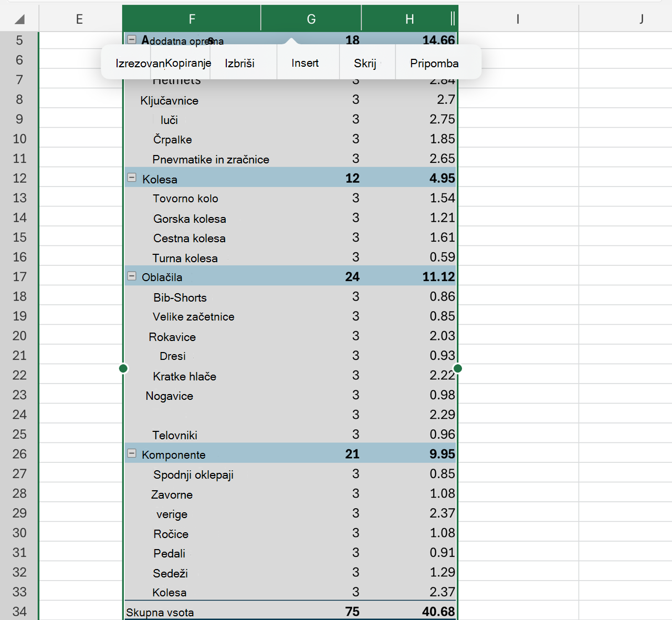The height and width of the screenshot is (620, 672).
Task: Tap the right green selection handle
Action: point(458,368)
